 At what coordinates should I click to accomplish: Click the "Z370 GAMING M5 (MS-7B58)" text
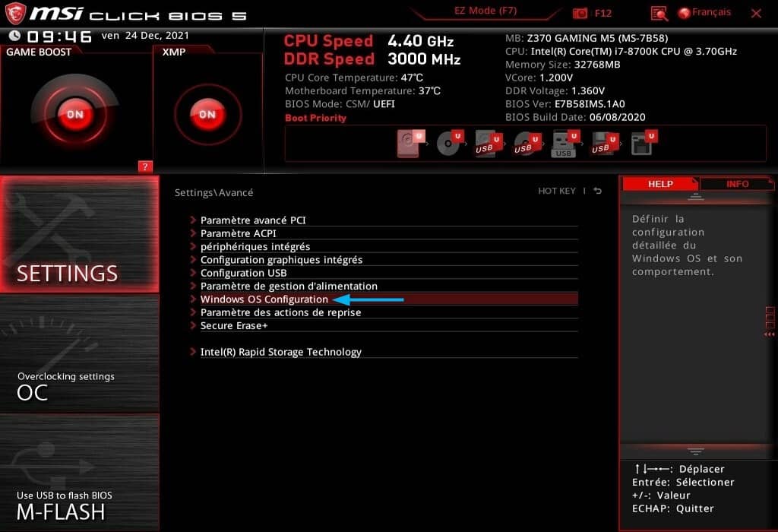(597, 38)
